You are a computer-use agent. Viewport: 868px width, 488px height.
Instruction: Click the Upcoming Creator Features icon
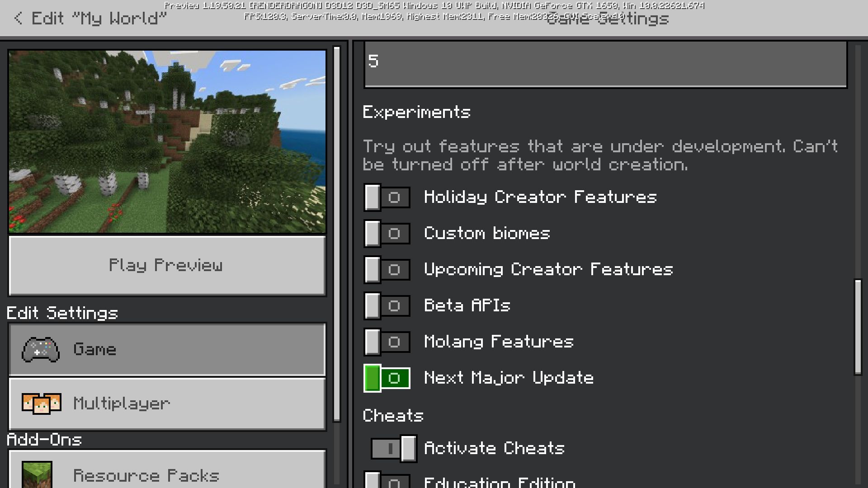click(x=393, y=269)
